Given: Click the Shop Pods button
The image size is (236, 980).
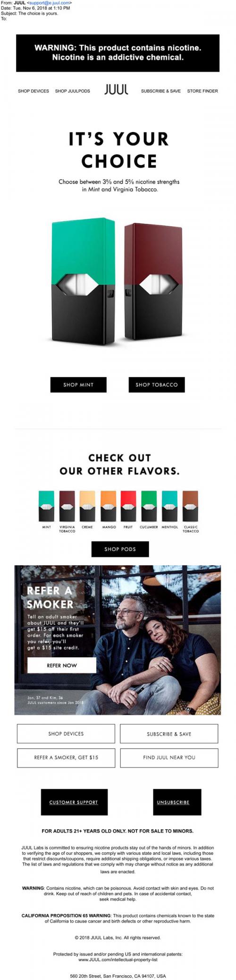Looking at the screenshot, I should click(x=120, y=549).
